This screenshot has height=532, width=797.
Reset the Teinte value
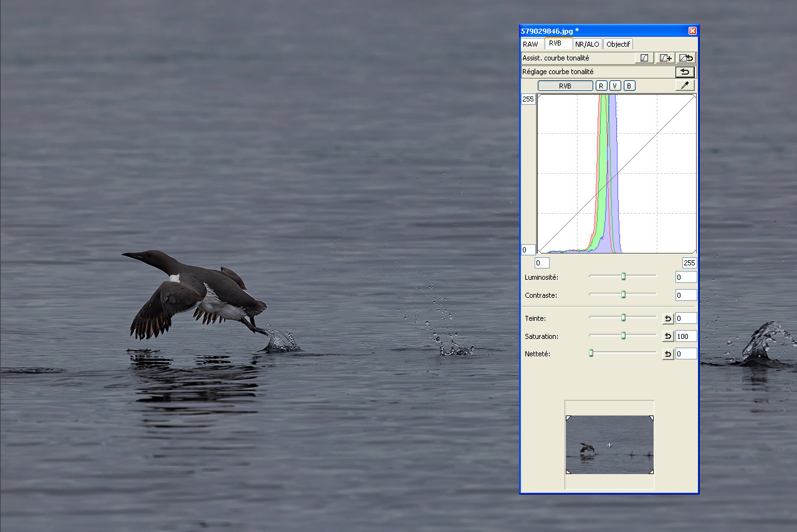[668, 318]
